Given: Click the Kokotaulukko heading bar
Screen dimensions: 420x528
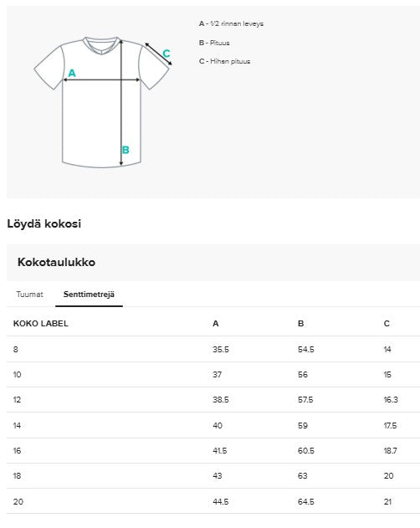Looking at the screenshot, I should click(x=213, y=262).
